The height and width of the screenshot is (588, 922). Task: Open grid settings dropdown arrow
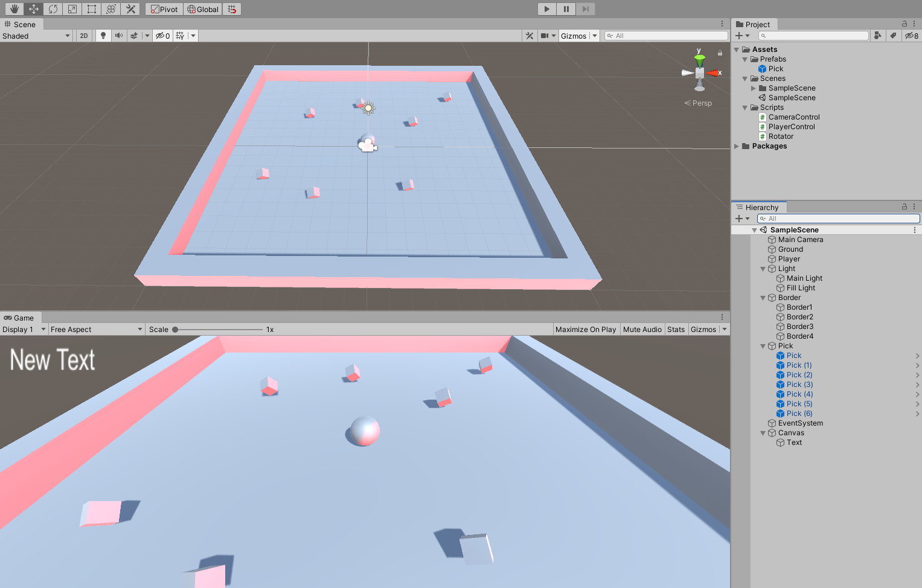193,36
